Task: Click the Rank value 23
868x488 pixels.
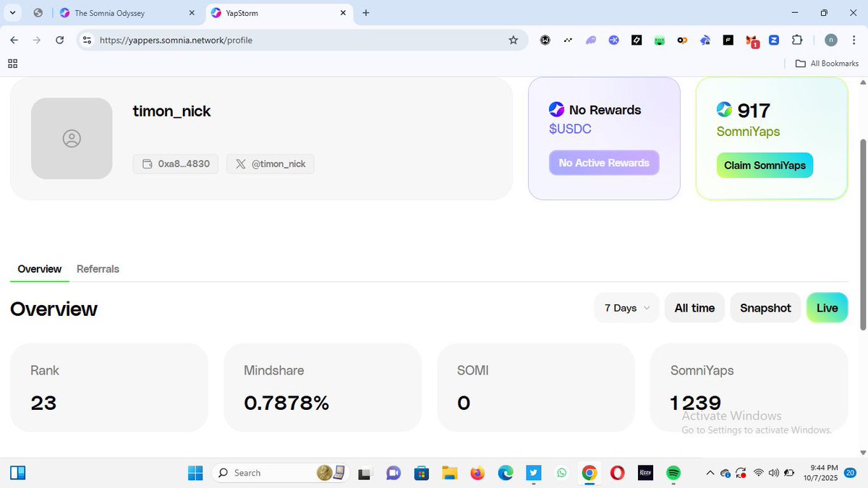Action: point(43,403)
